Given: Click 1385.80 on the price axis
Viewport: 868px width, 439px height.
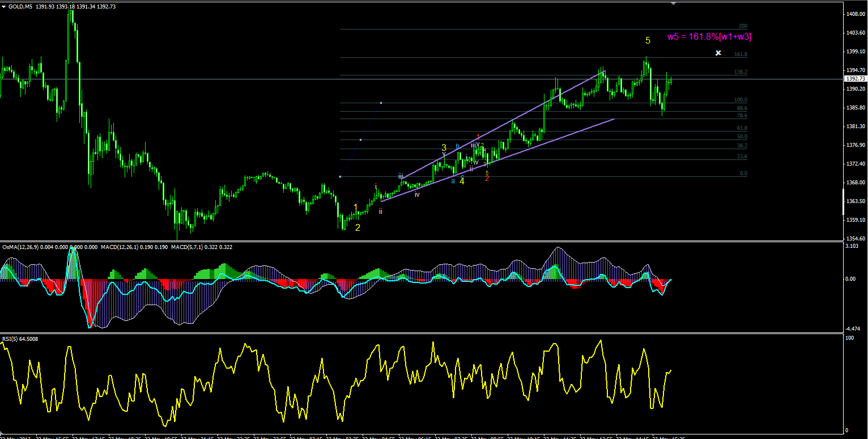Looking at the screenshot, I should [x=856, y=107].
